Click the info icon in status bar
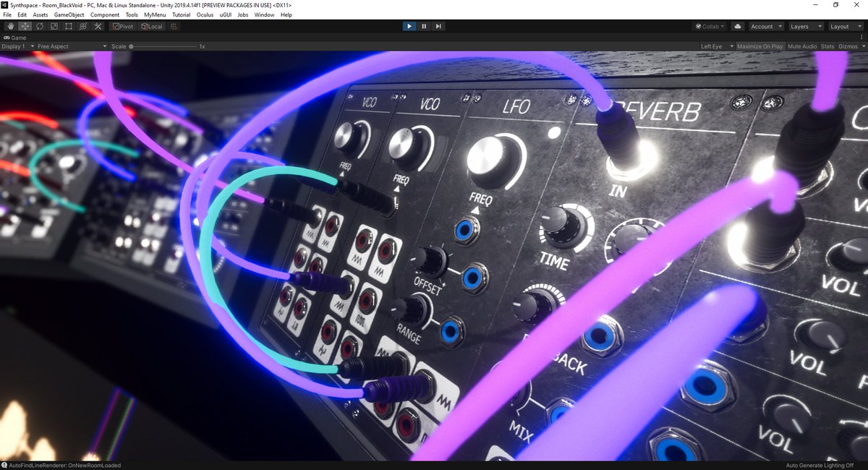Image resolution: width=868 pixels, height=470 pixels. click(4, 466)
